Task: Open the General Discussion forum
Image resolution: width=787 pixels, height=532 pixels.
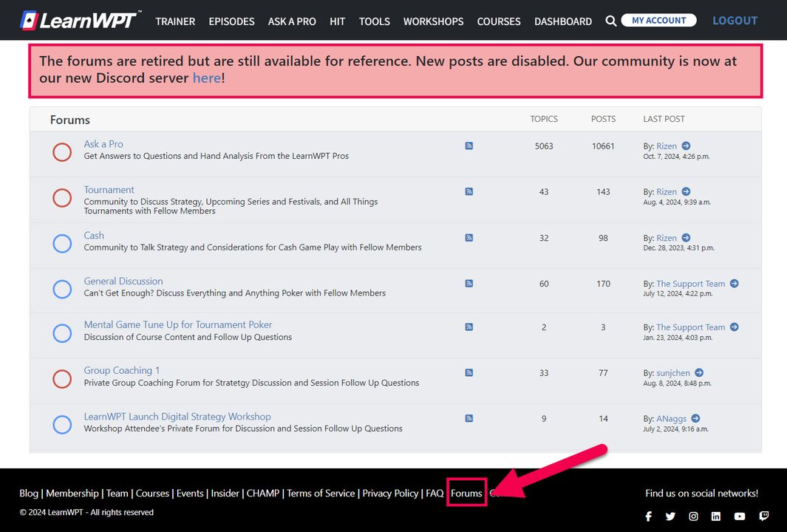Action: click(x=123, y=281)
